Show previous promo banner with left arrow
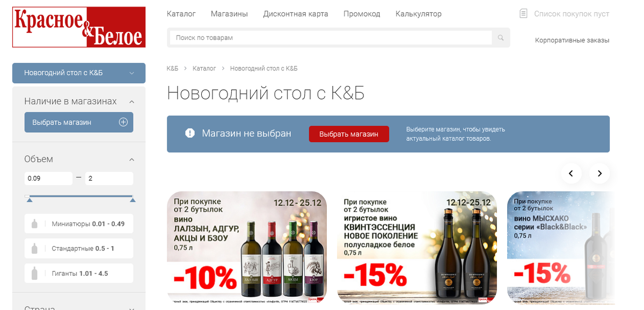This screenshot has width=644, height=310. click(x=571, y=173)
